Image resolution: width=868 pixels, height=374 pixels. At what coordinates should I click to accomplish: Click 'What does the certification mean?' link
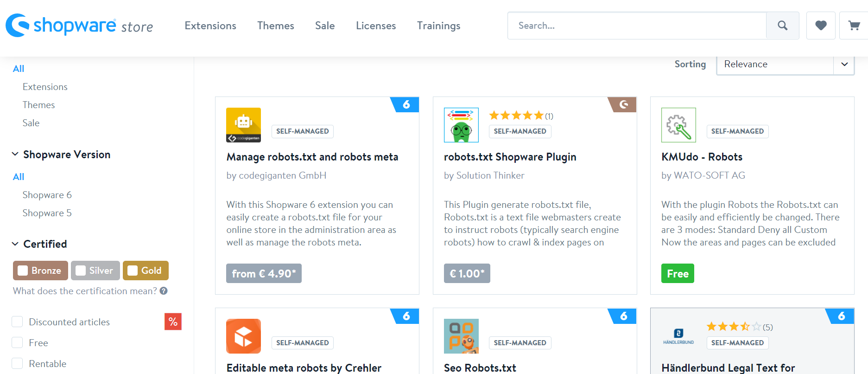pyautogui.click(x=85, y=291)
